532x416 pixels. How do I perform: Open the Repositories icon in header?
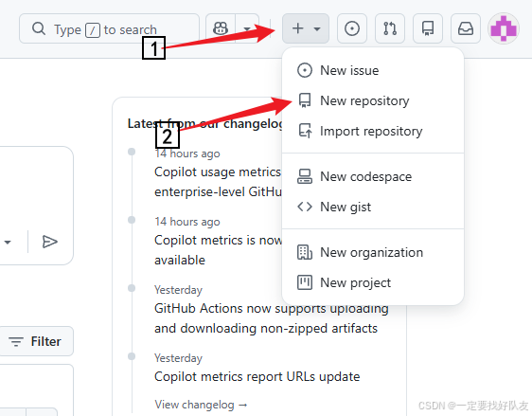(x=428, y=28)
